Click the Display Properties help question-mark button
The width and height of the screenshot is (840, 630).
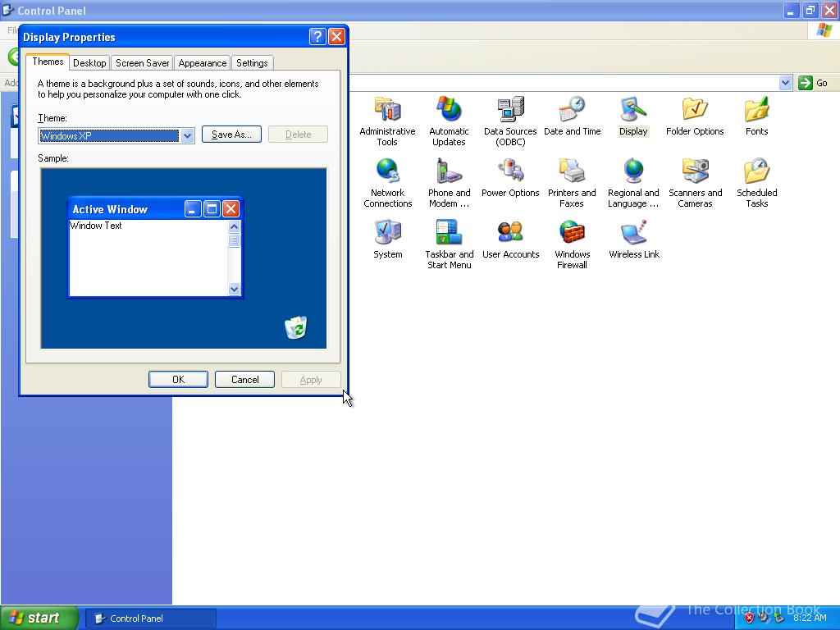tap(317, 36)
